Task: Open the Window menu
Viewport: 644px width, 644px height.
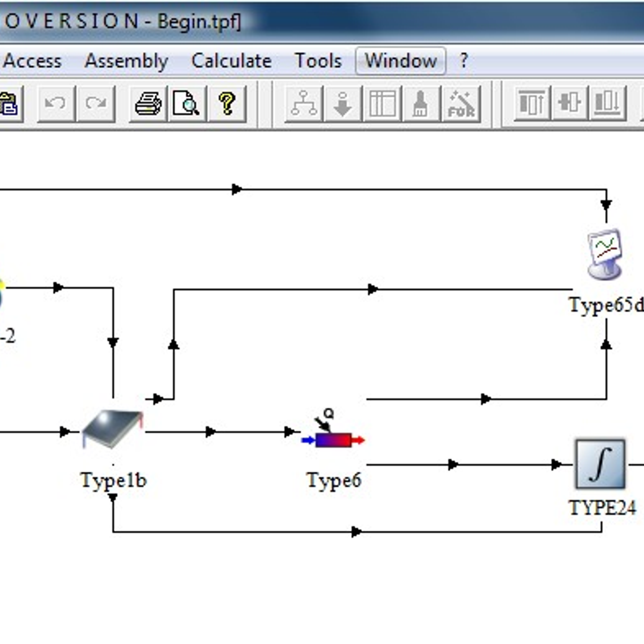Action: point(400,61)
